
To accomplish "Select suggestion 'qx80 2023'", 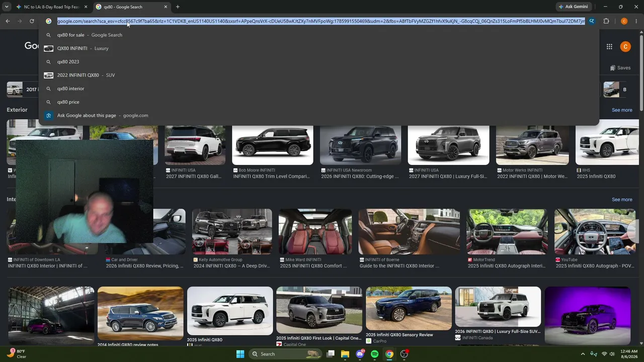I will coord(319,62).
